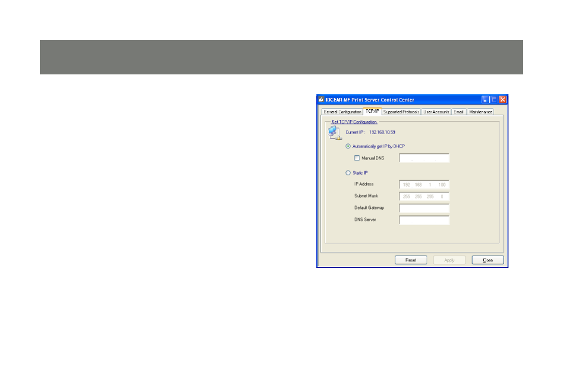Select Automatically get IP by DHCP

click(x=375, y=146)
